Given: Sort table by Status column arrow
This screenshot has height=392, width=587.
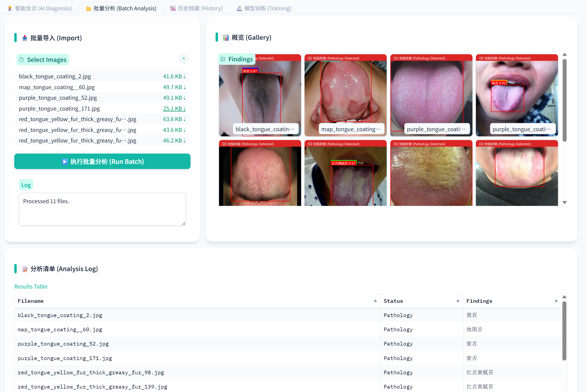Looking at the screenshot, I should tap(458, 301).
